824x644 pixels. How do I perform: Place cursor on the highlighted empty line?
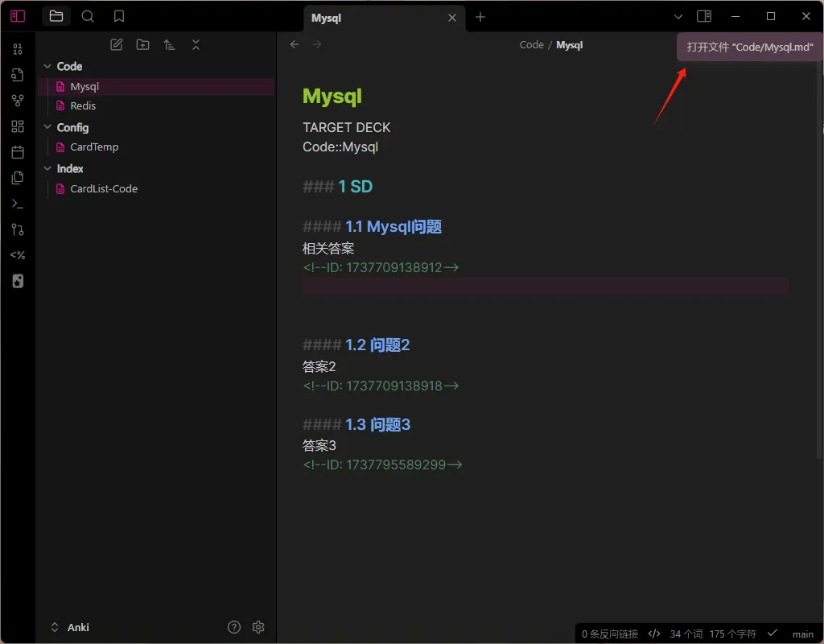click(x=545, y=287)
